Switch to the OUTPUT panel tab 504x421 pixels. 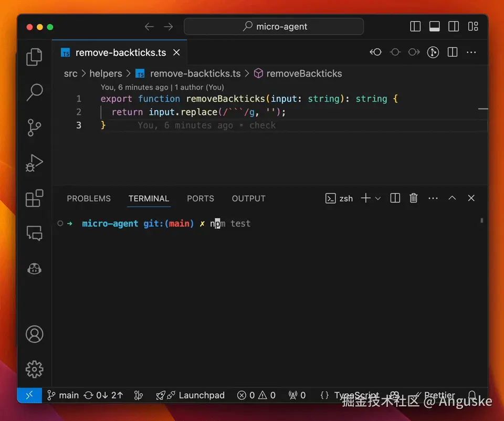(x=249, y=198)
